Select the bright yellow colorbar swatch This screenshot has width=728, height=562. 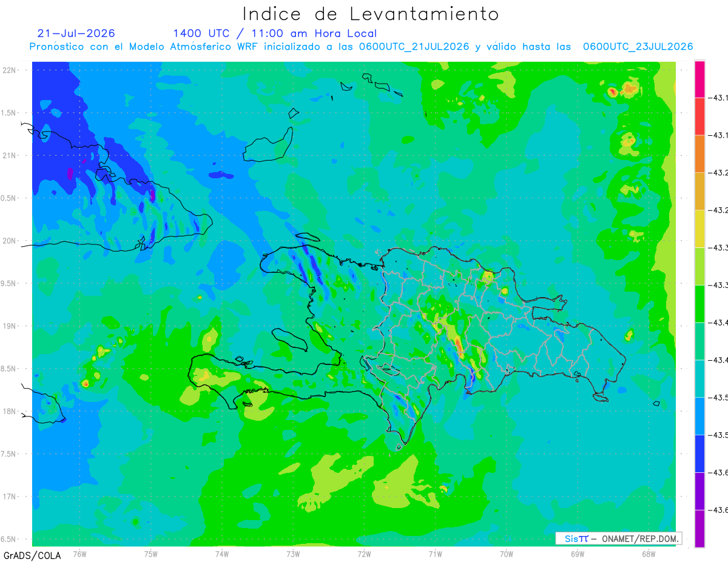[x=699, y=229]
